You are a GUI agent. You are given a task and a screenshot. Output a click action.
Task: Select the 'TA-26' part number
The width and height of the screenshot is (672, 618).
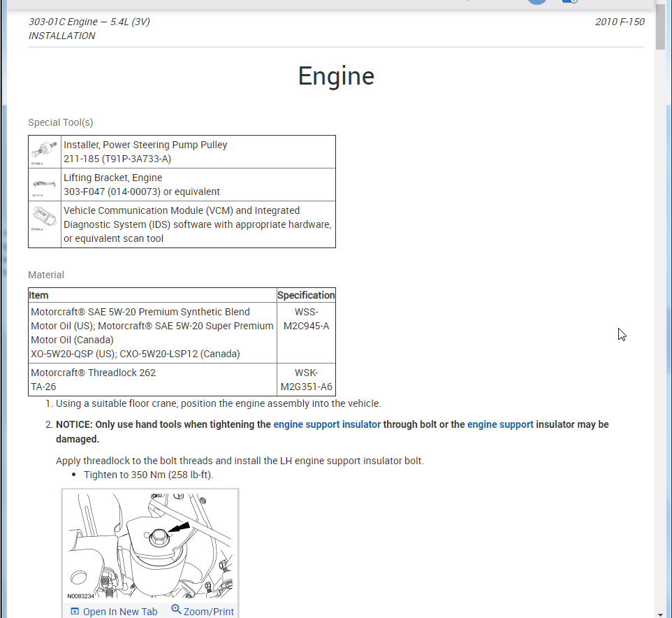pyautogui.click(x=43, y=387)
